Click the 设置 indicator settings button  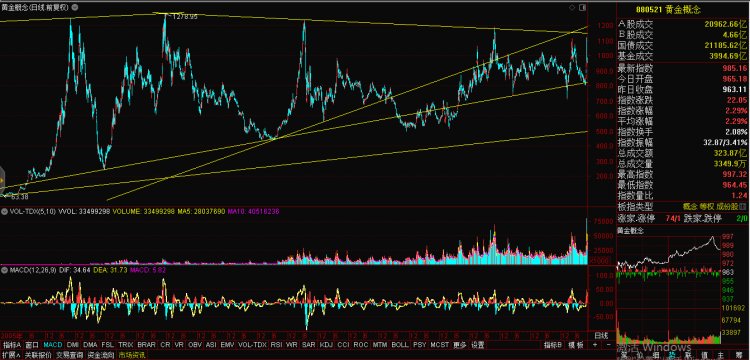(x=477, y=345)
